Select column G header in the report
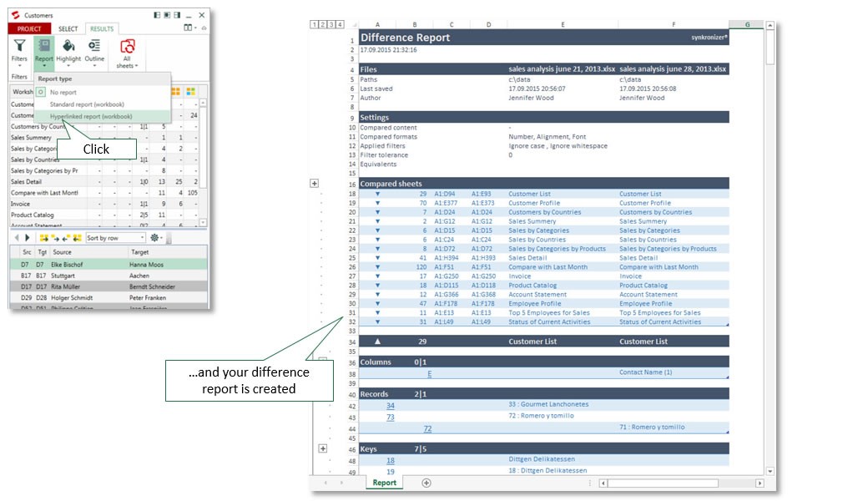Viewport: 868px width, 501px height. (747, 24)
